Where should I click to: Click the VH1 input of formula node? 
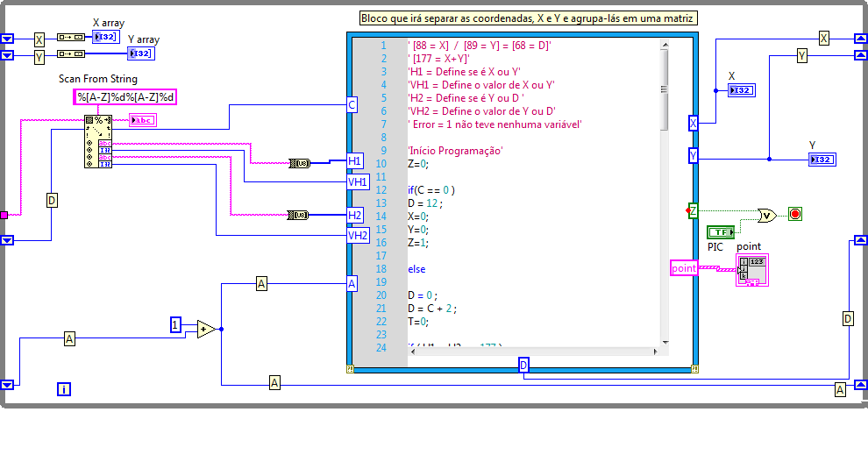[x=357, y=181]
